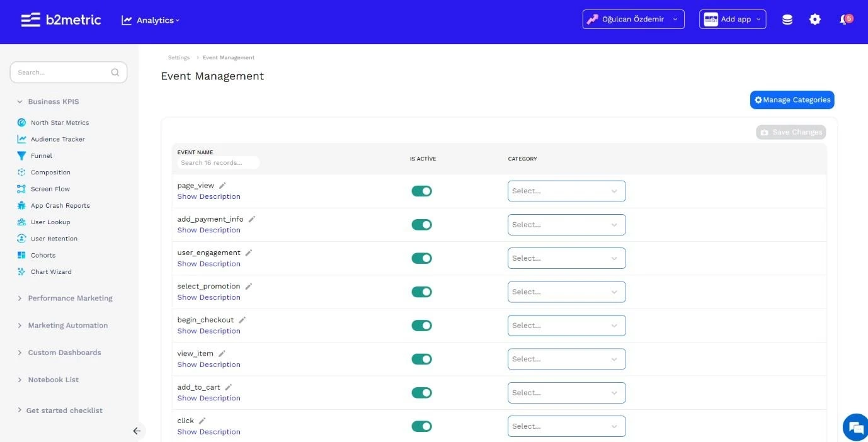The image size is (868, 442).
Task: Open the Analytics menu dropdown
Action: (151, 20)
